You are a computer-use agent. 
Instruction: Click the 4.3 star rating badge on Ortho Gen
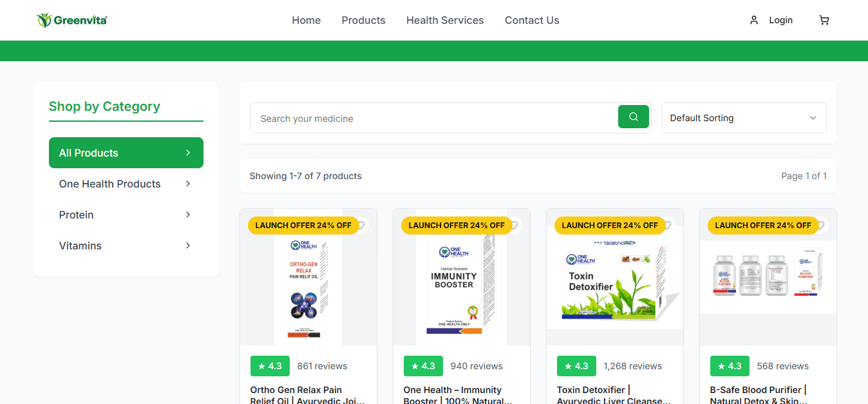(270, 366)
